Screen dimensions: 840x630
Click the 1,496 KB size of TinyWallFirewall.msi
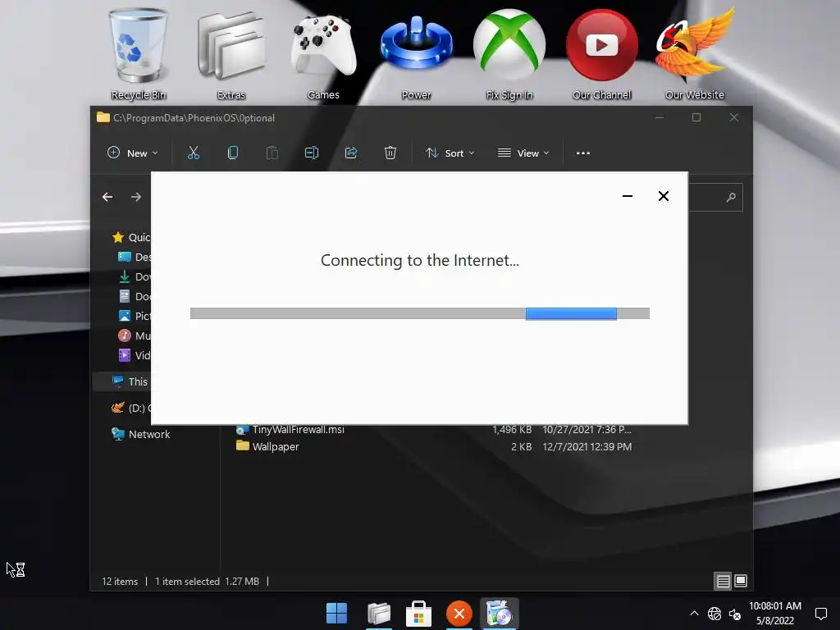(512, 430)
